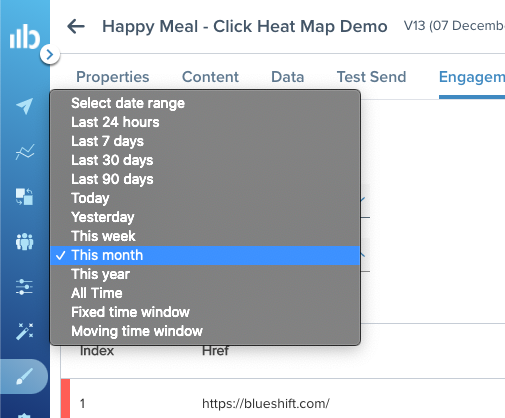
Task: Switch to the Content tab
Action: click(x=210, y=77)
